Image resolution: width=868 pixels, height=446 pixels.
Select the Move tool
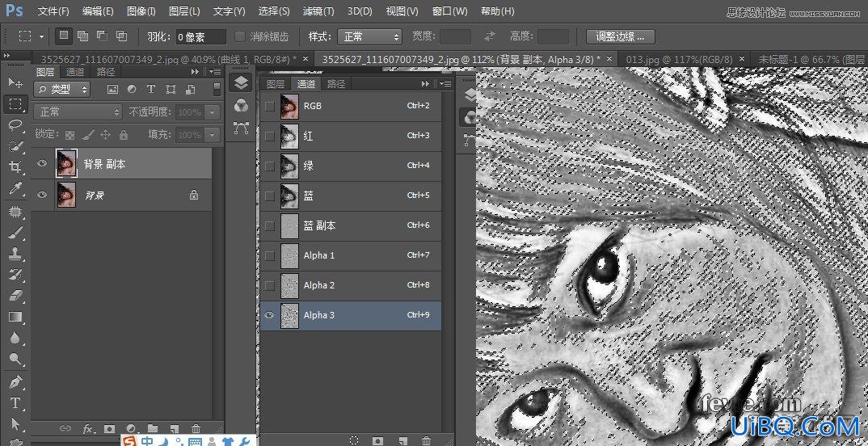tap(15, 82)
